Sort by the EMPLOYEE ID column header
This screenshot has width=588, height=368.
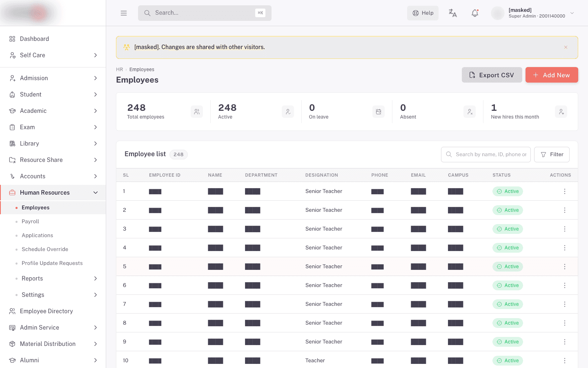tap(165, 175)
